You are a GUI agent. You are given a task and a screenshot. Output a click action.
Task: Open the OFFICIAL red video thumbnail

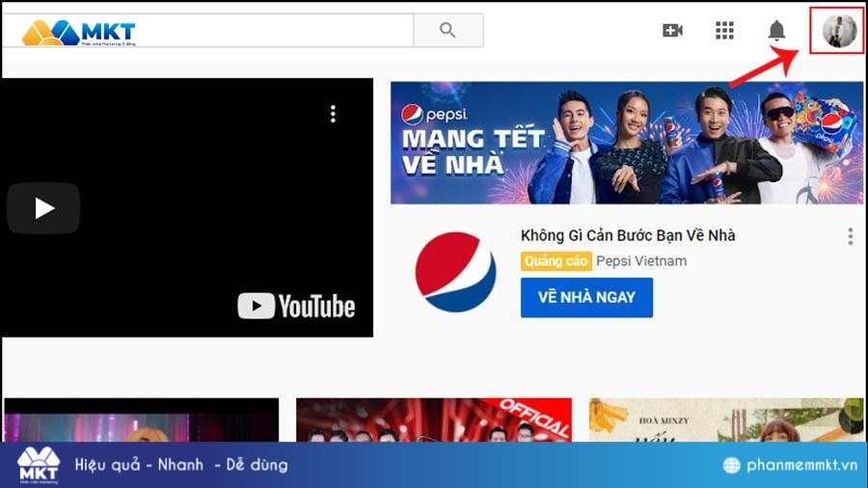click(x=433, y=420)
